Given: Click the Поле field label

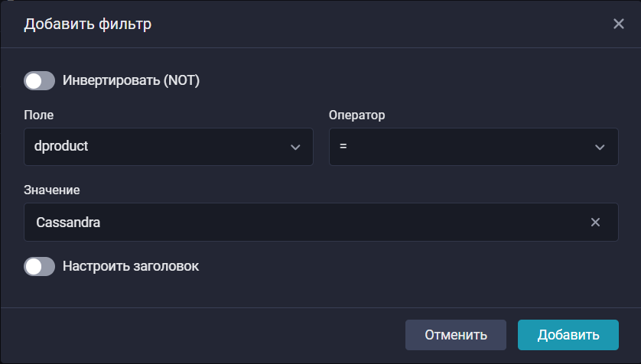Looking at the screenshot, I should (x=39, y=115).
